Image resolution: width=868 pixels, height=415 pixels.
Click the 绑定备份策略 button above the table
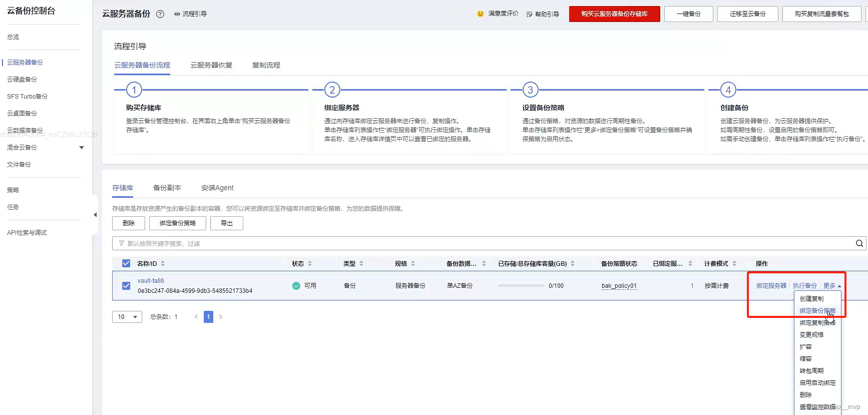pos(178,223)
